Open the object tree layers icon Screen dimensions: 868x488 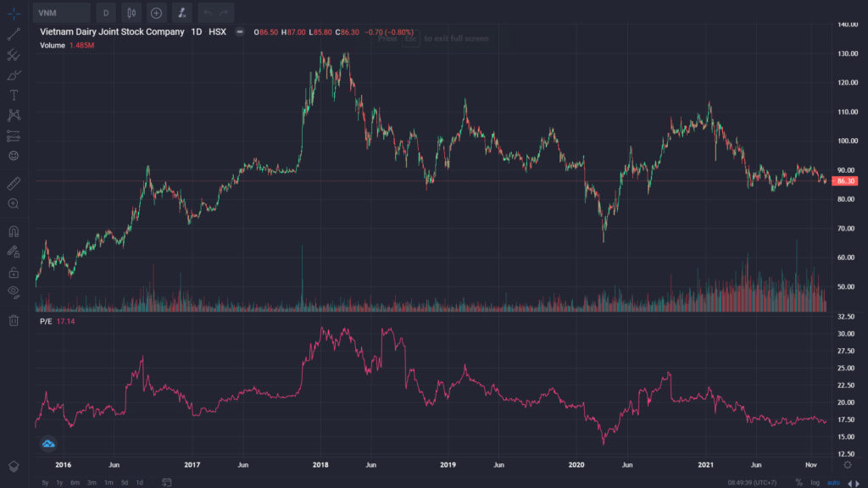[14, 467]
